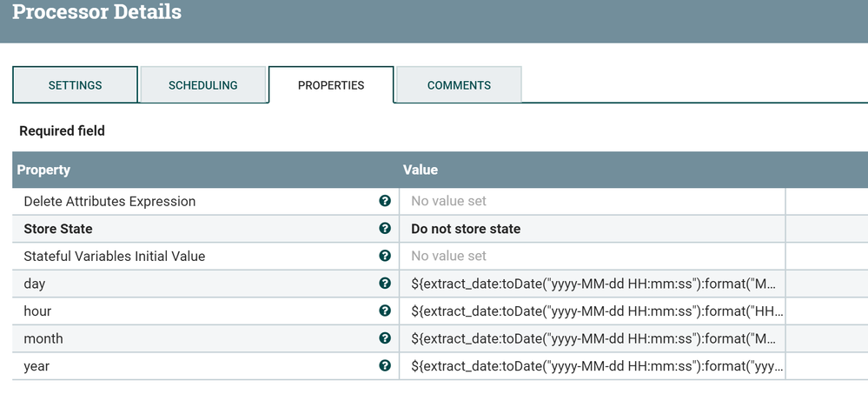The width and height of the screenshot is (868, 401).
Task: Click help icon next to month property
Action: coord(385,338)
